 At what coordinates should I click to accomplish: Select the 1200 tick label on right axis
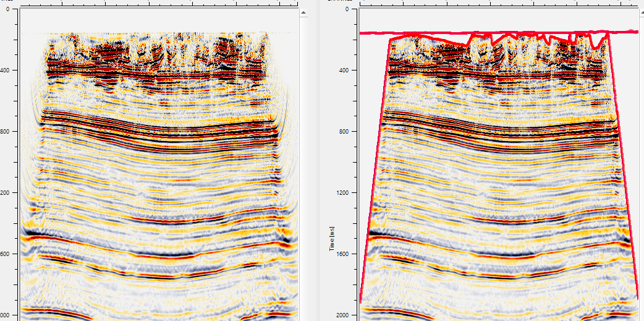[x=341, y=193]
